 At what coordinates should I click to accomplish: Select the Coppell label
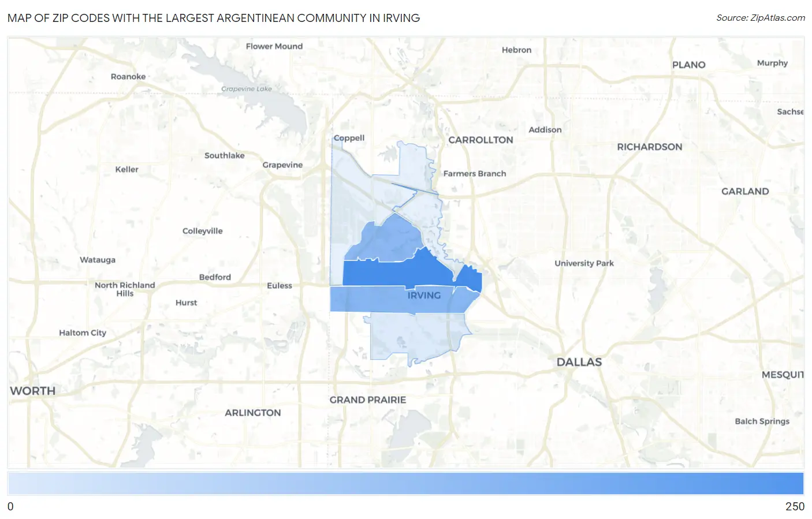click(x=349, y=138)
